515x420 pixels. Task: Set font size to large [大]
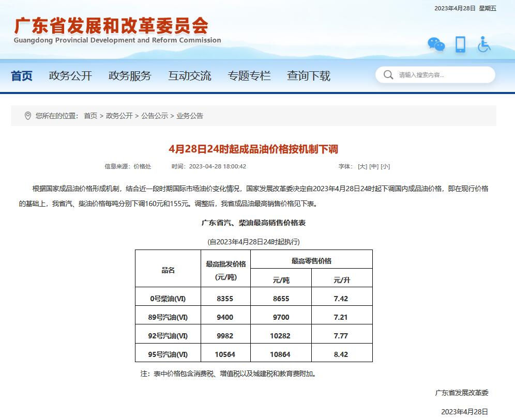click(362, 166)
